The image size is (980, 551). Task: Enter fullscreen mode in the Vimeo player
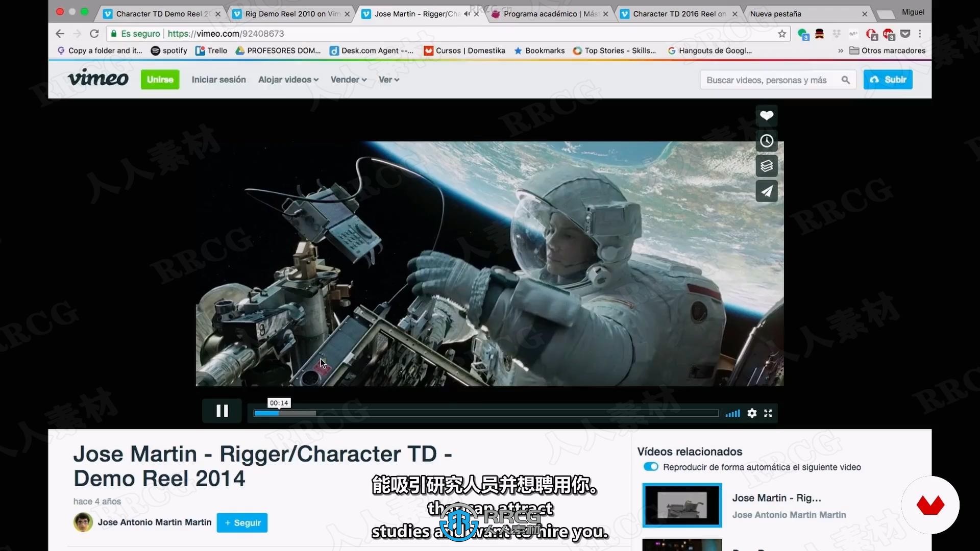(768, 413)
